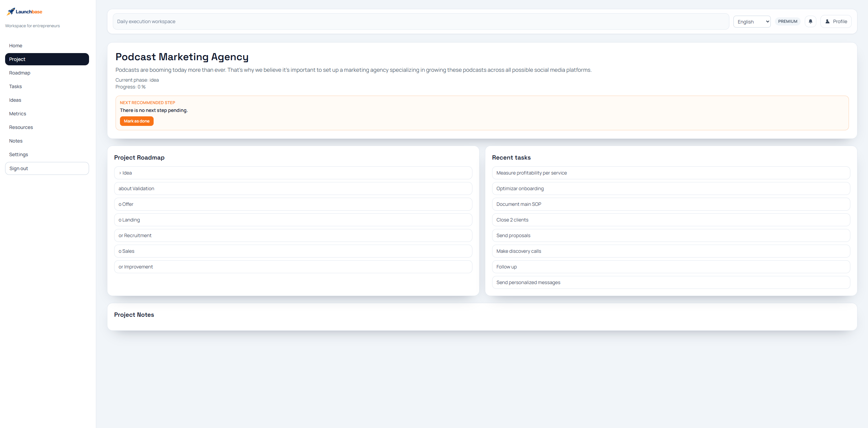Image resolution: width=868 pixels, height=428 pixels.
Task: Click the notification bell icon
Action: (x=811, y=21)
